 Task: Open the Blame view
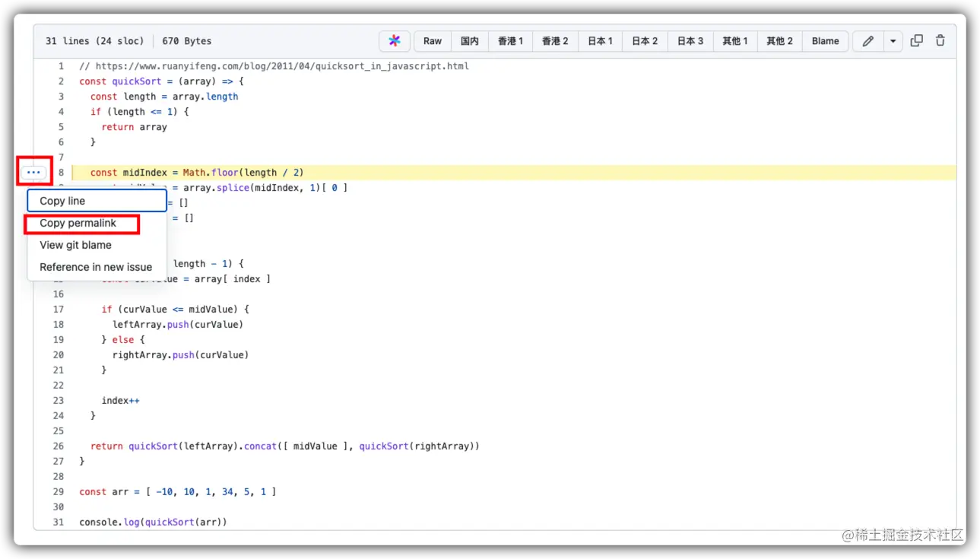(x=825, y=41)
